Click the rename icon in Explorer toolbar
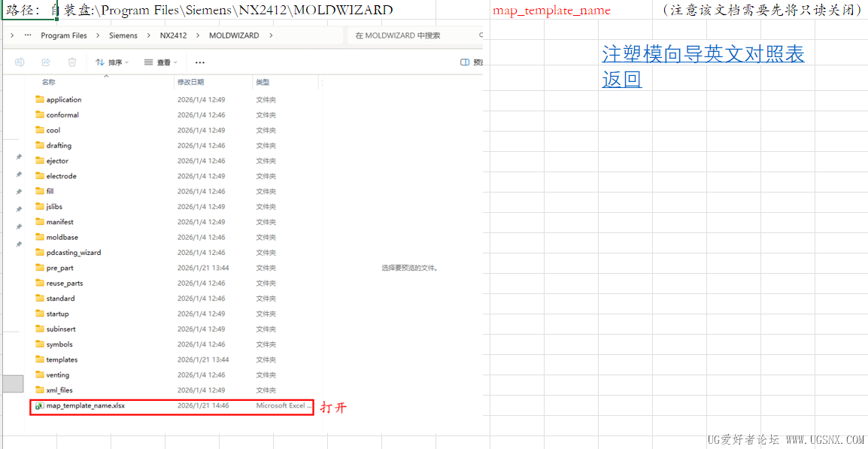This screenshot has height=449, width=868. pos(20,62)
